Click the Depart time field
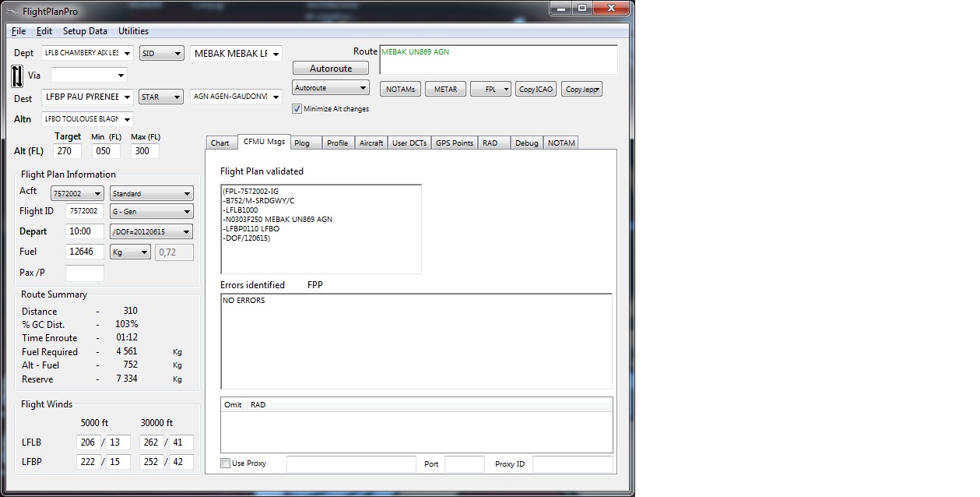Image resolution: width=980 pixels, height=497 pixels. coord(84,231)
